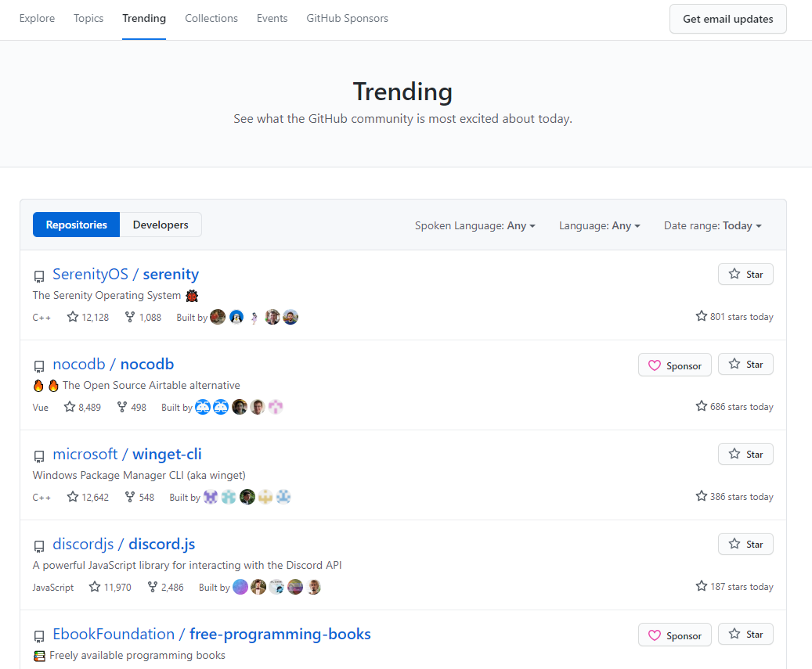The width and height of the screenshot is (812, 669).
Task: Click purple gradient avatar in discord.js row
Action: click(x=240, y=588)
